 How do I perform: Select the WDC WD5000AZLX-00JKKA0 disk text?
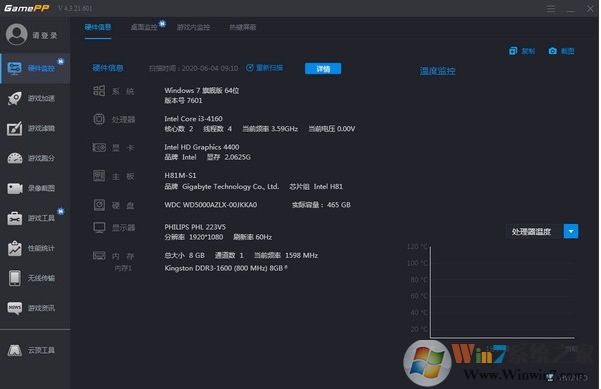(210, 205)
